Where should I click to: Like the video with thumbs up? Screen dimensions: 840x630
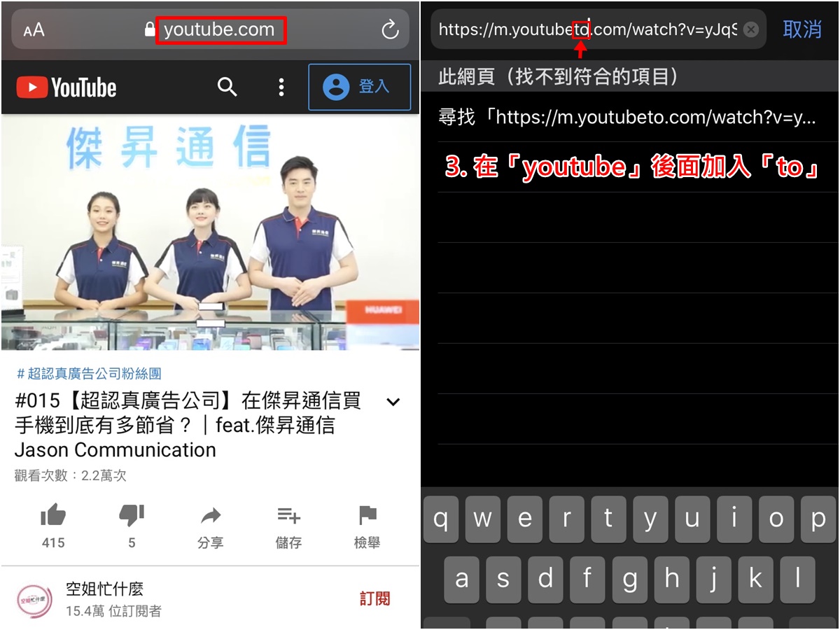point(53,526)
